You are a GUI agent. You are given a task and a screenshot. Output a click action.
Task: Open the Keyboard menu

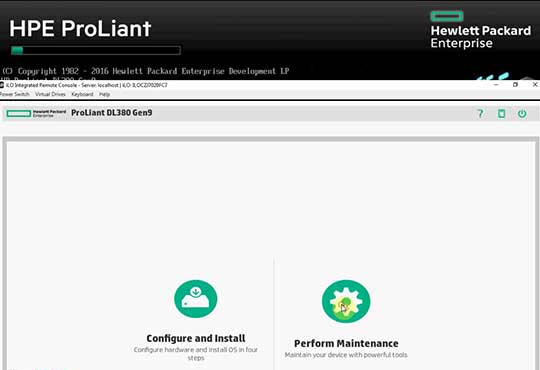[x=82, y=94]
